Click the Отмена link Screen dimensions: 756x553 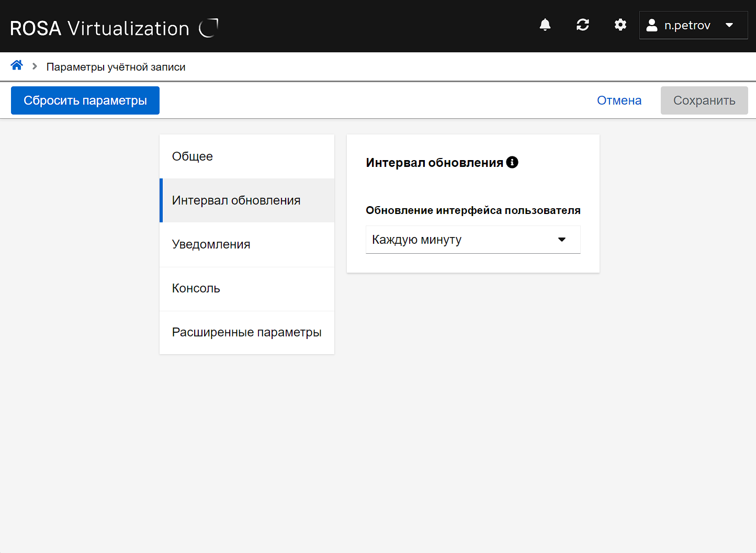pos(619,100)
